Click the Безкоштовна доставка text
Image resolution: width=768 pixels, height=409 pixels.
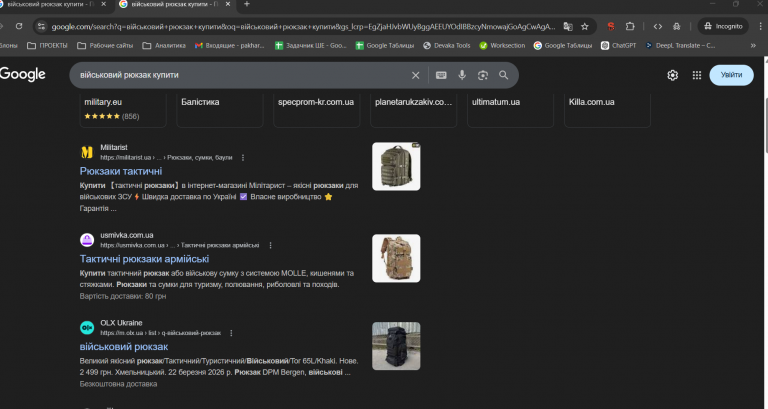119,384
